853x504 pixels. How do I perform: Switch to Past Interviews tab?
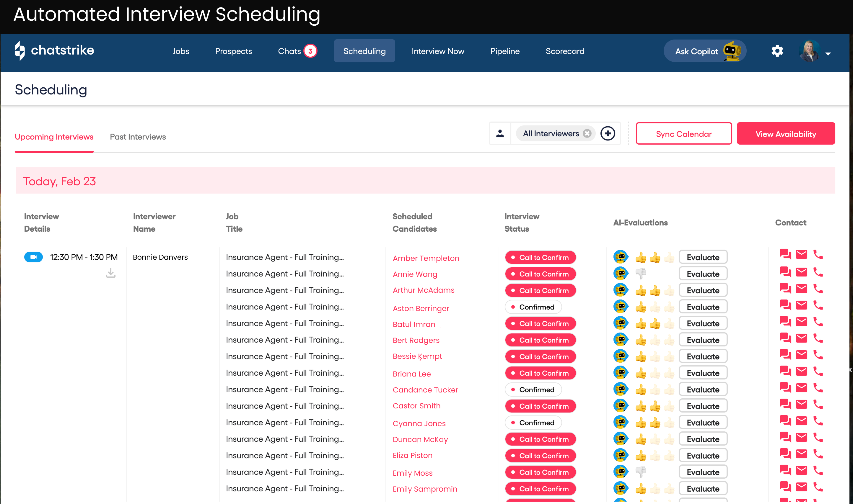[138, 137]
